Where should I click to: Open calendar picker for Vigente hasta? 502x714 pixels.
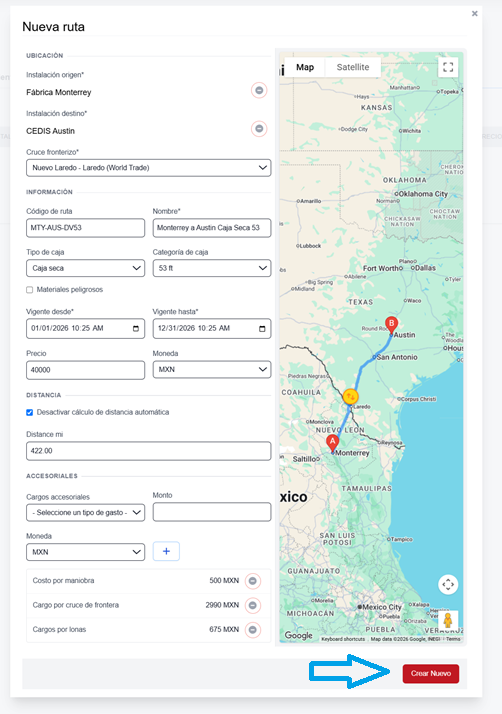(262, 328)
